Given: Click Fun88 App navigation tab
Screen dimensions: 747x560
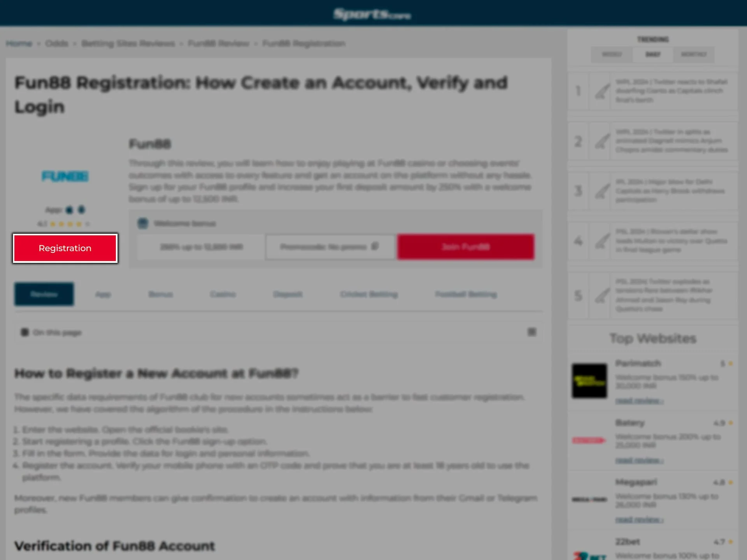Looking at the screenshot, I should [x=103, y=294].
